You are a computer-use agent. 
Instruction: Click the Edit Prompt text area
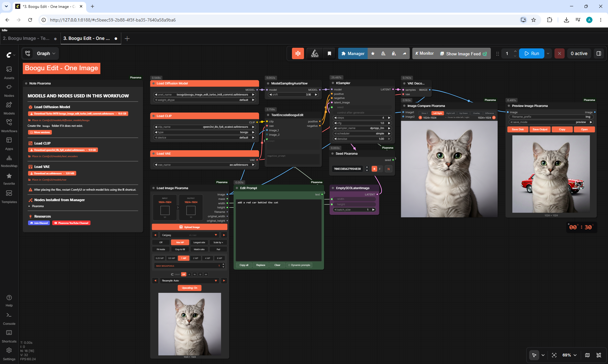(279, 230)
